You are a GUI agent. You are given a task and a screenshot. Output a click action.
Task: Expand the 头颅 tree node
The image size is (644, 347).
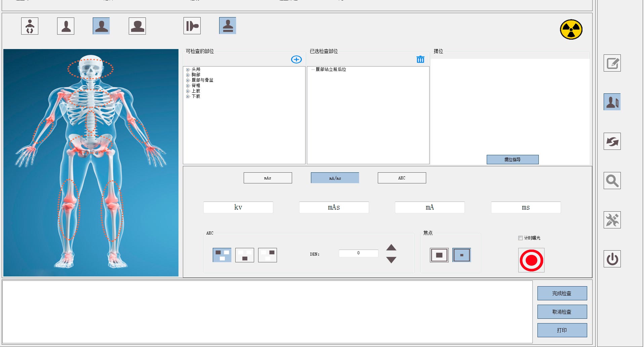point(188,70)
